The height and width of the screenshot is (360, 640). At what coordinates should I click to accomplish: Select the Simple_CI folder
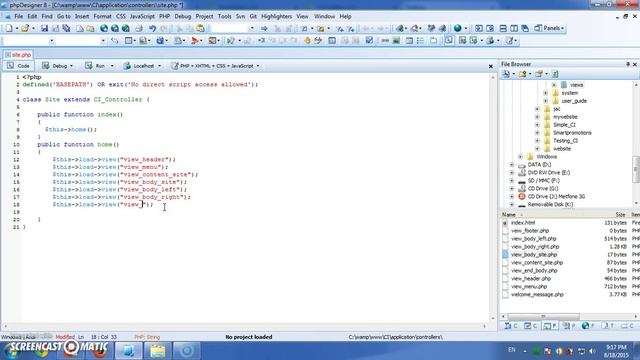click(x=564, y=125)
